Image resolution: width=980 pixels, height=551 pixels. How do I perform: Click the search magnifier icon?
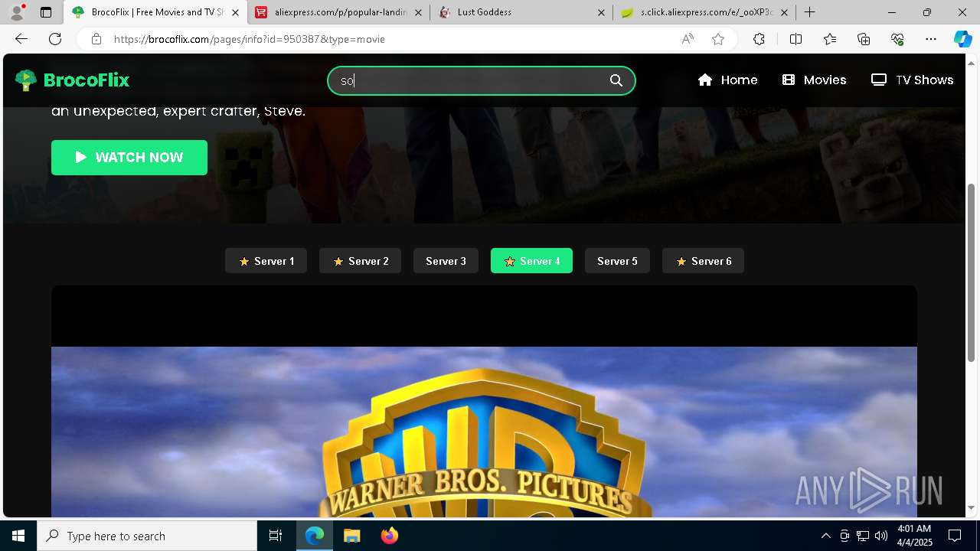[x=616, y=80]
